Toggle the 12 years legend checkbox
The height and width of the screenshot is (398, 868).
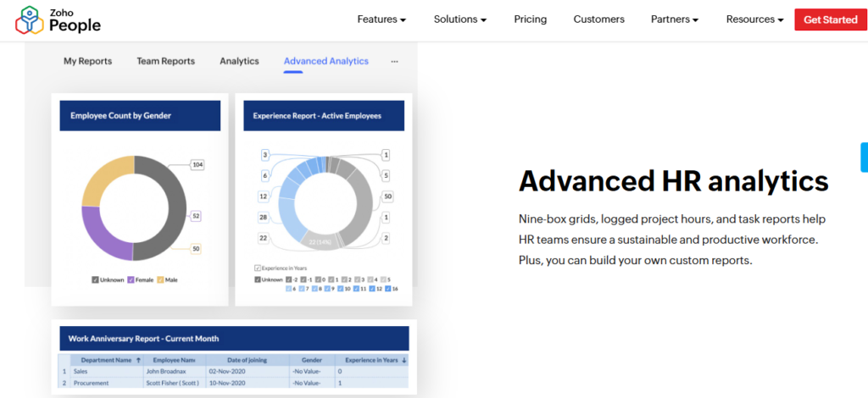point(372,289)
